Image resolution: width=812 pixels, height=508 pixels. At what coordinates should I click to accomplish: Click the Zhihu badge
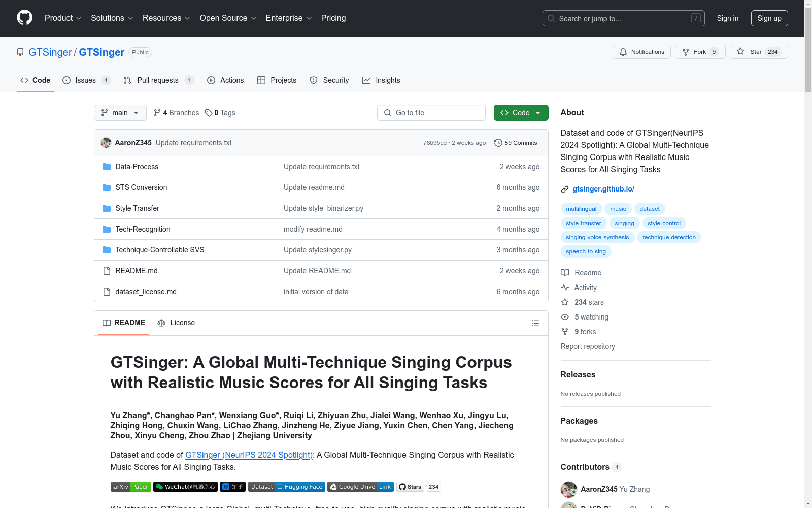pyautogui.click(x=233, y=487)
